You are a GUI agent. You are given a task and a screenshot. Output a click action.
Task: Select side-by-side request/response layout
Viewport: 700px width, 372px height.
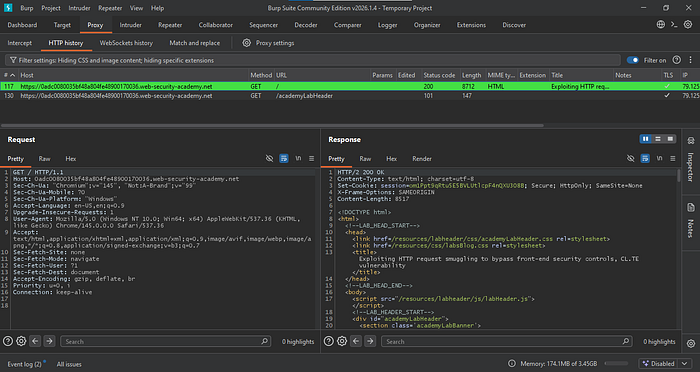(x=646, y=139)
